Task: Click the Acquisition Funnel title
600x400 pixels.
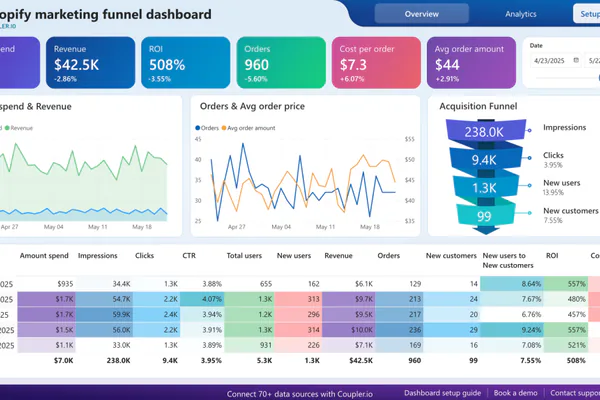Action: (478, 106)
